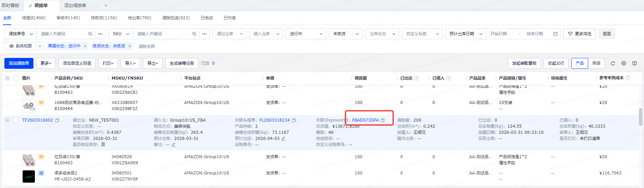Tick the select-all checkbox in the table header
Viewport: 644px width, 188px height.
[16, 78]
